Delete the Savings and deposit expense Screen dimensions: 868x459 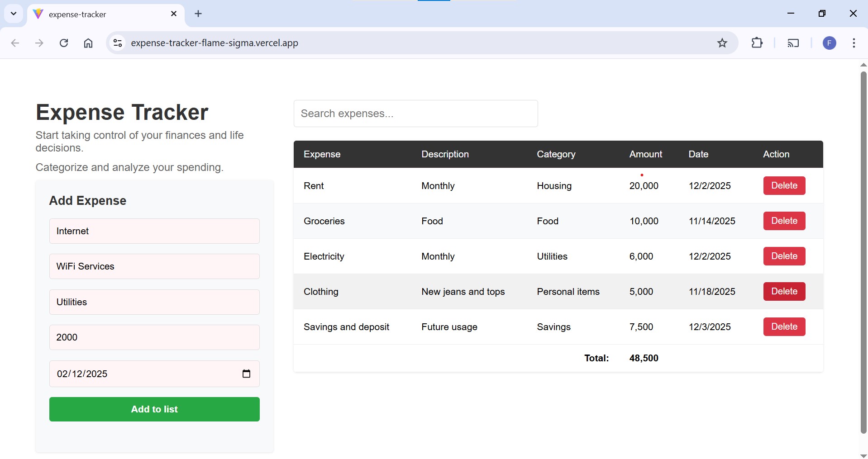pyautogui.click(x=784, y=327)
